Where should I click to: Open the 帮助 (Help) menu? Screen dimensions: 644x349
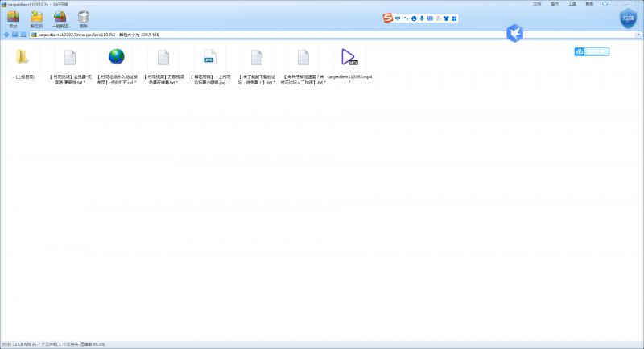tap(590, 3)
